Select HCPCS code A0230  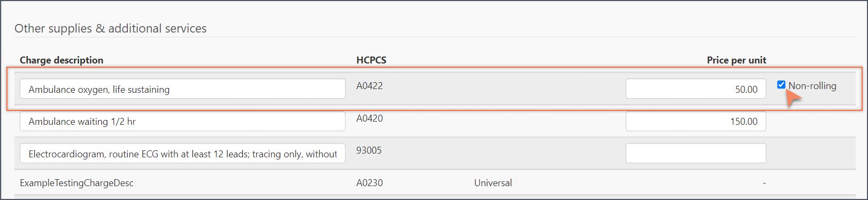point(370,183)
